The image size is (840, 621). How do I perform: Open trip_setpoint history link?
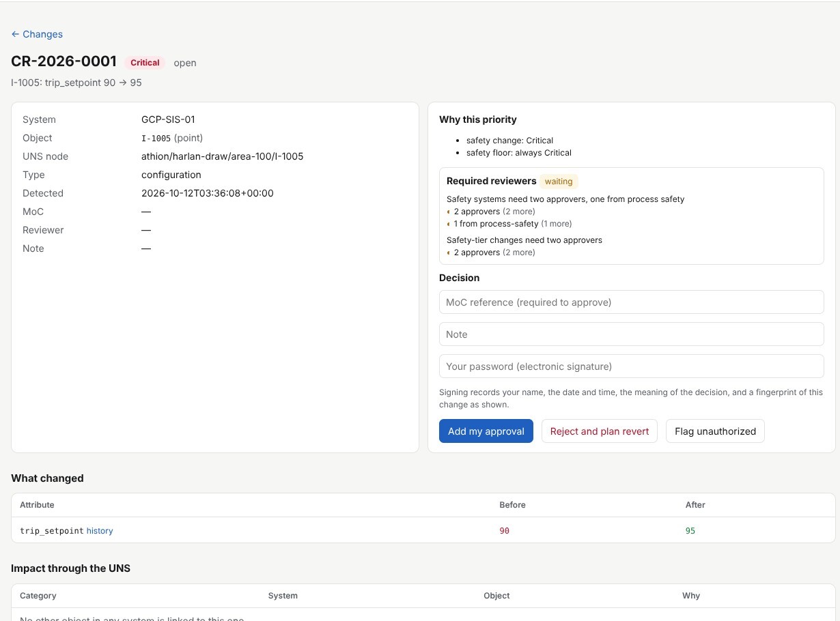100,531
